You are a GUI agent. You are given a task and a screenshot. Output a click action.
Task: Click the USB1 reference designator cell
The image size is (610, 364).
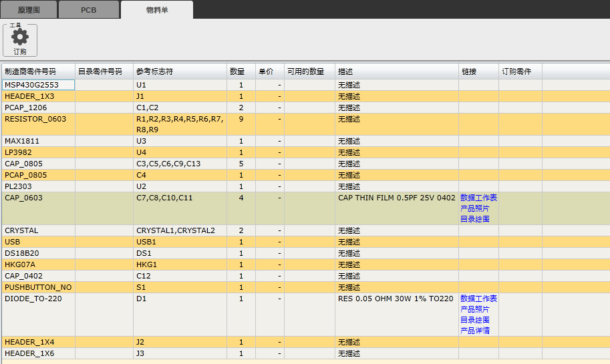click(180, 242)
